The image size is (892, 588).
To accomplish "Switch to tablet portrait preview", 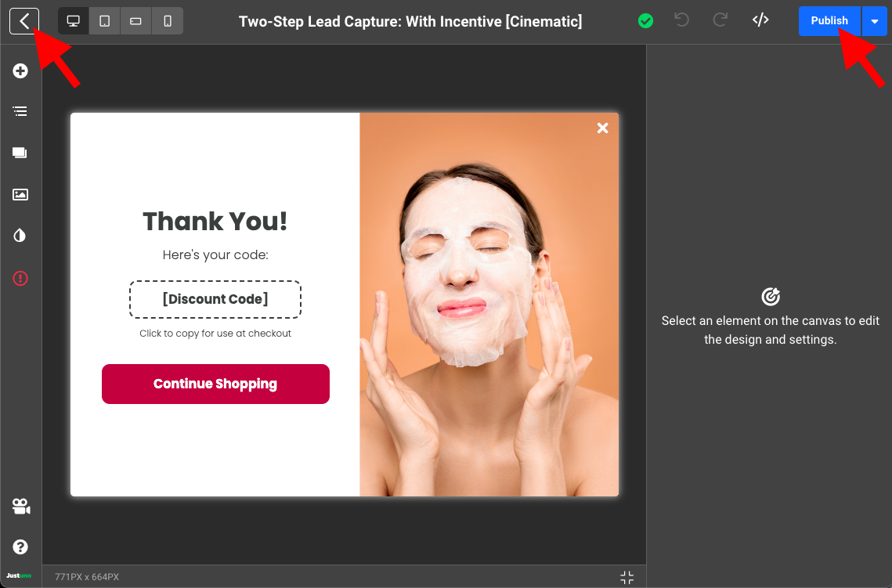I will coord(105,21).
